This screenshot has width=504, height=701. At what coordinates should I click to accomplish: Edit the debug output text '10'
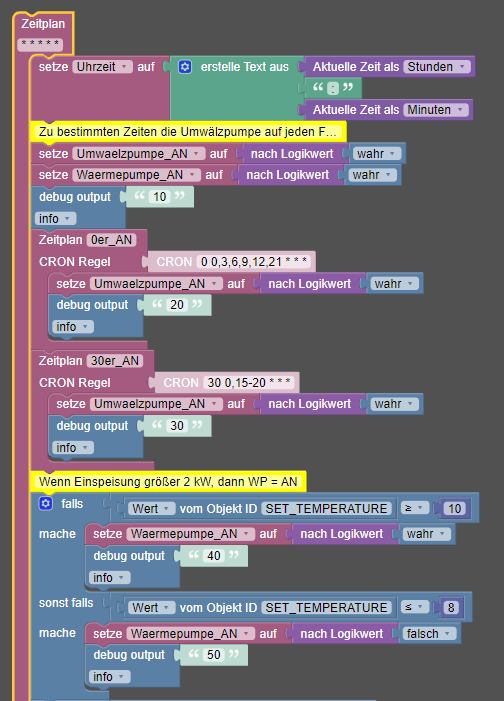160,197
